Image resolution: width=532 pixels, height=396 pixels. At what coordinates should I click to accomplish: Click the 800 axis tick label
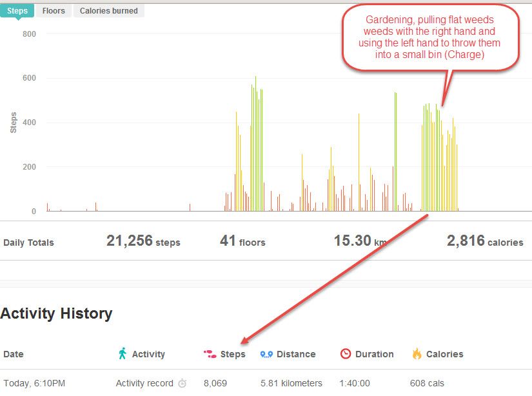[x=29, y=34]
